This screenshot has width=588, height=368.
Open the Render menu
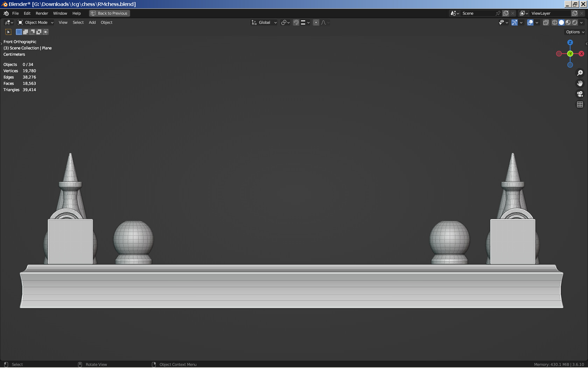(x=42, y=13)
